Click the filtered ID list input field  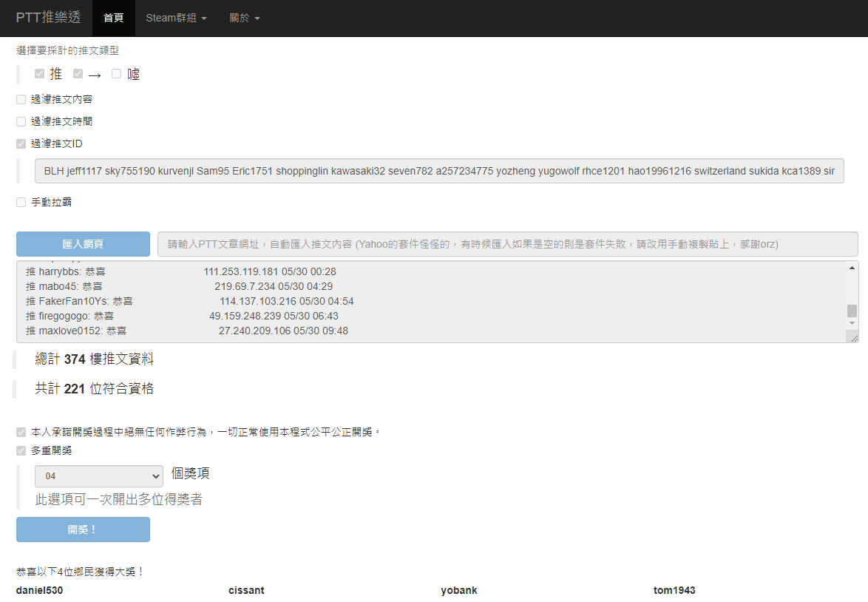439,171
